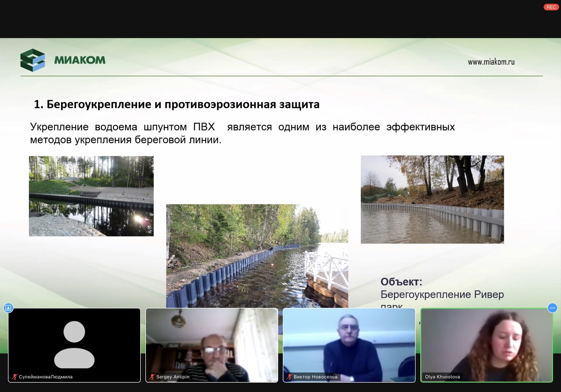Click the 'Объект:' label on slide
Screen dimensions: 561x392
point(401,282)
